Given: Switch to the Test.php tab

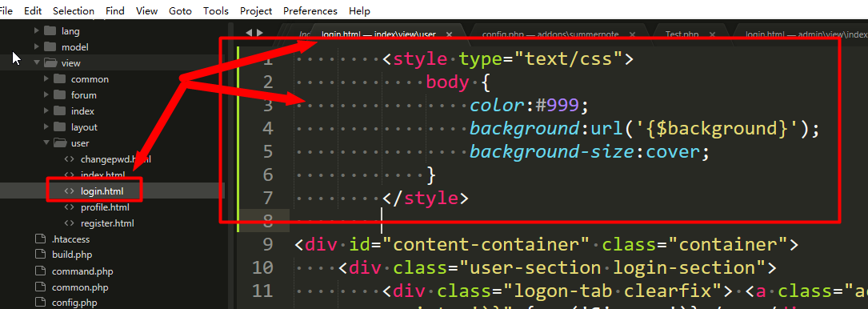Looking at the screenshot, I should pyautogui.click(x=682, y=34).
